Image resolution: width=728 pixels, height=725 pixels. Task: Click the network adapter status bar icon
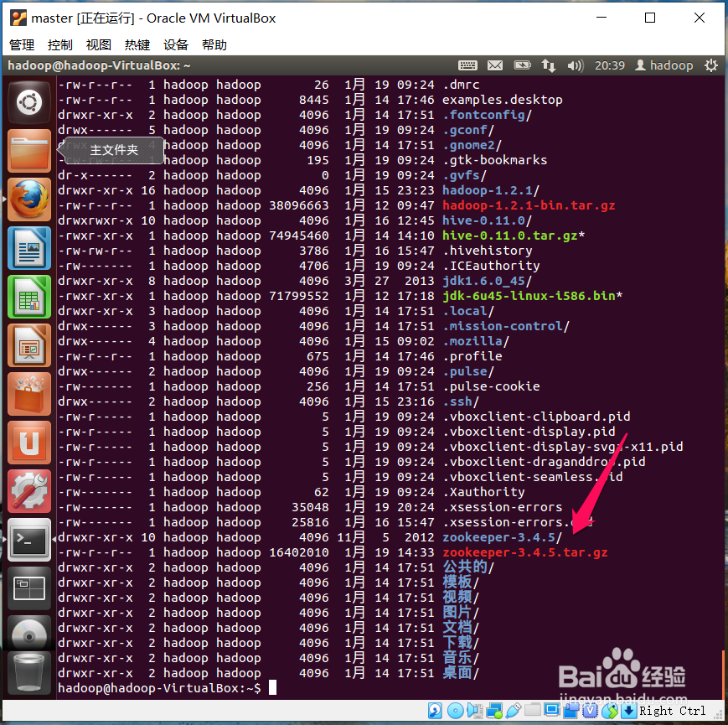(494, 711)
